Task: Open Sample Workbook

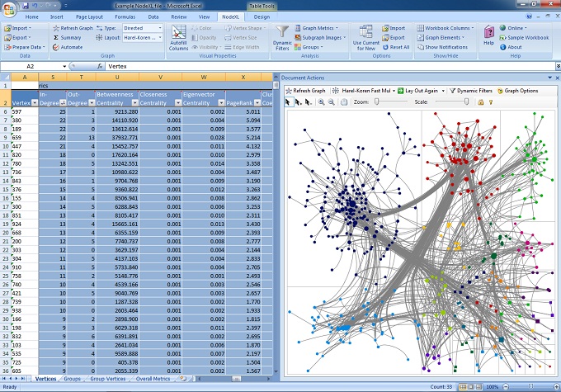Action: pos(524,38)
